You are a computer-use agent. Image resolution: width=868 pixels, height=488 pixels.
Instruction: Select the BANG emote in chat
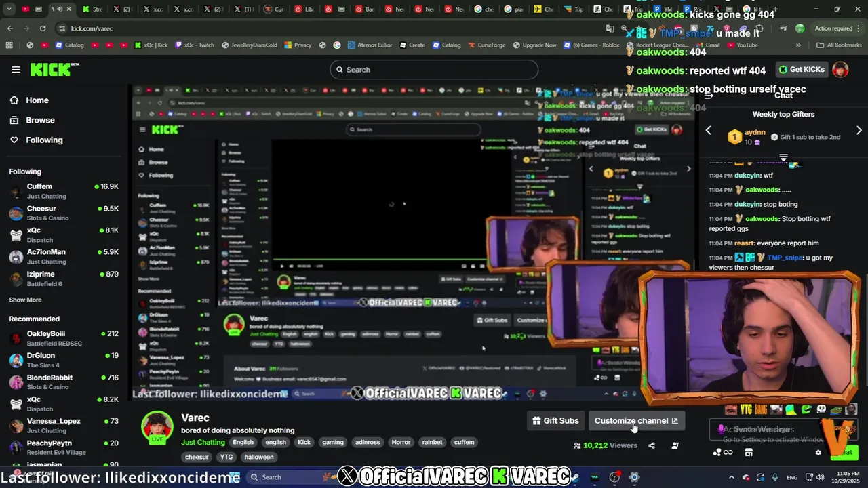click(761, 409)
